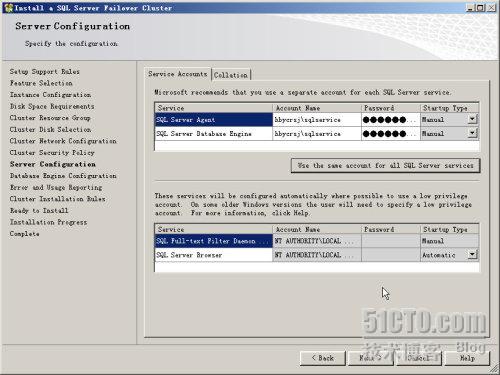Click Ready to Install in the step list
This screenshot has width=500, height=375.
click(39, 210)
